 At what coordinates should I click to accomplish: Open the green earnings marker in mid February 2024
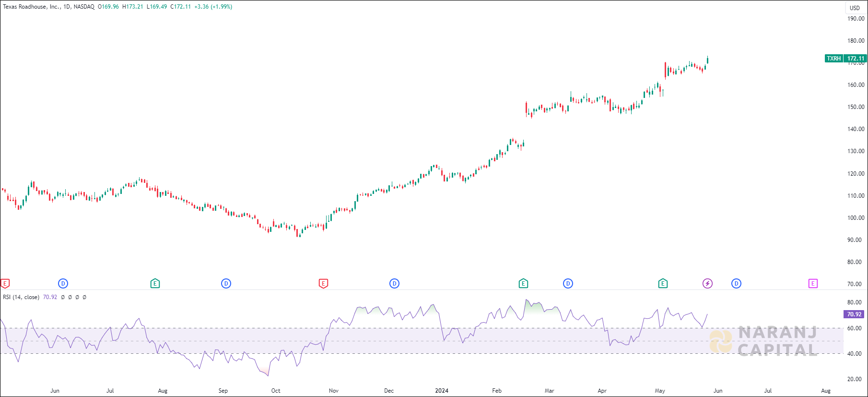523,284
